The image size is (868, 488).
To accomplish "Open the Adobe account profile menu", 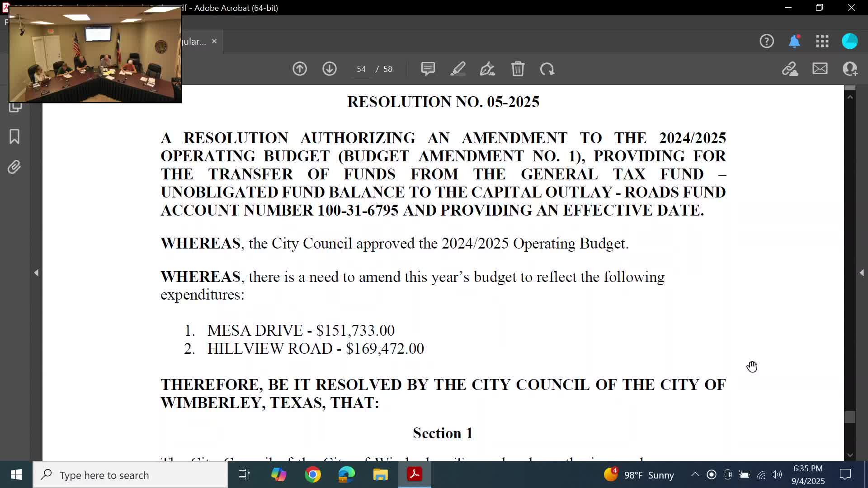I will coord(850,41).
